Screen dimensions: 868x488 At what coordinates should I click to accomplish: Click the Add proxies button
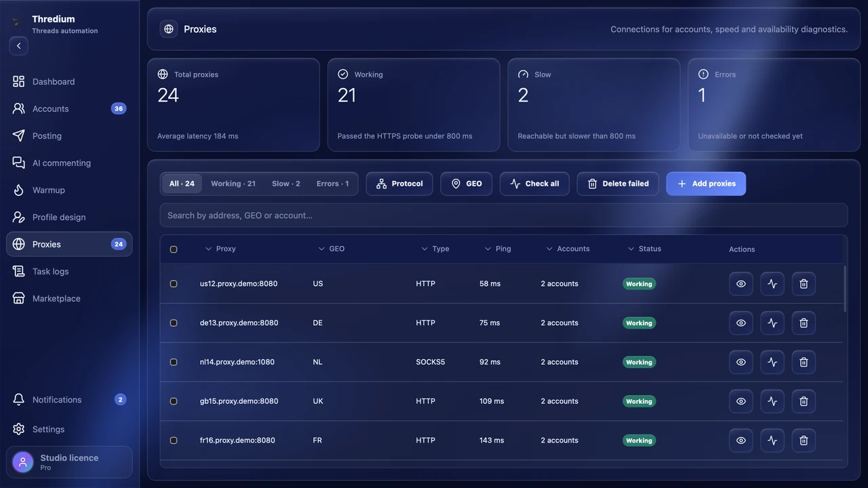pyautogui.click(x=706, y=184)
